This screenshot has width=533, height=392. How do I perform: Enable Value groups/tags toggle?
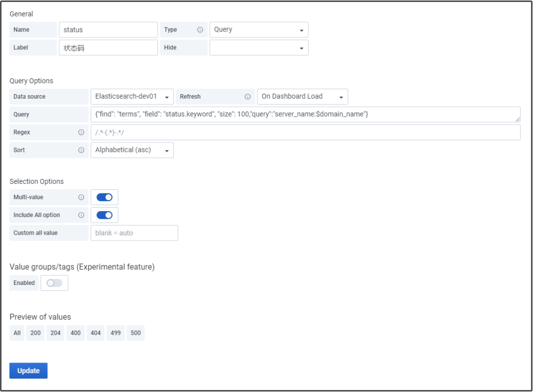[x=54, y=283]
